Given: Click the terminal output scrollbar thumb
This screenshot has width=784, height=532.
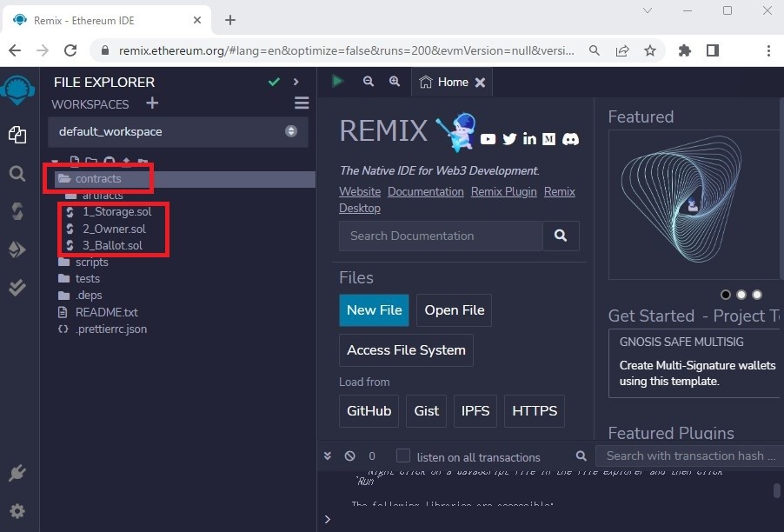Looking at the screenshot, I should [x=776, y=490].
